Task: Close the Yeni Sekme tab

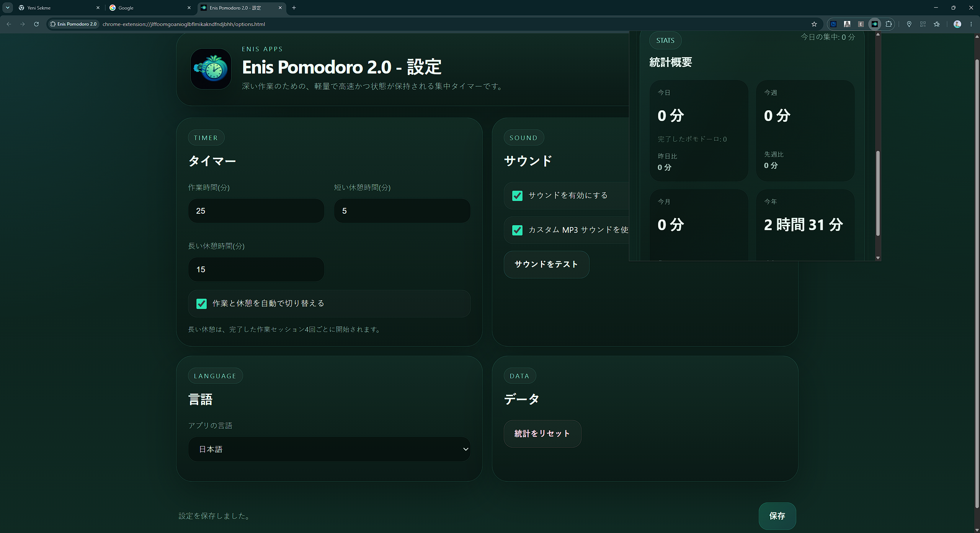Action: [x=98, y=8]
